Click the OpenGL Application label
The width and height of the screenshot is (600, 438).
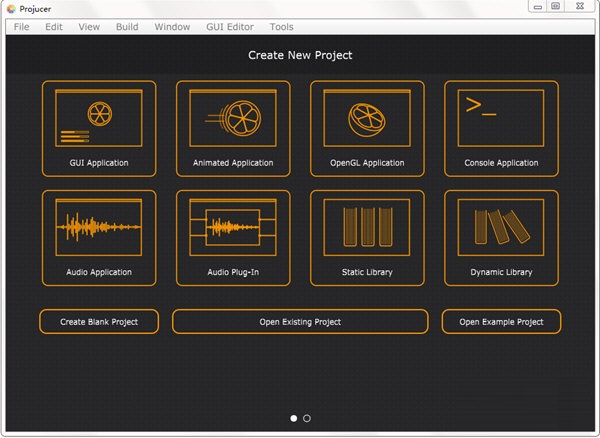pos(367,163)
